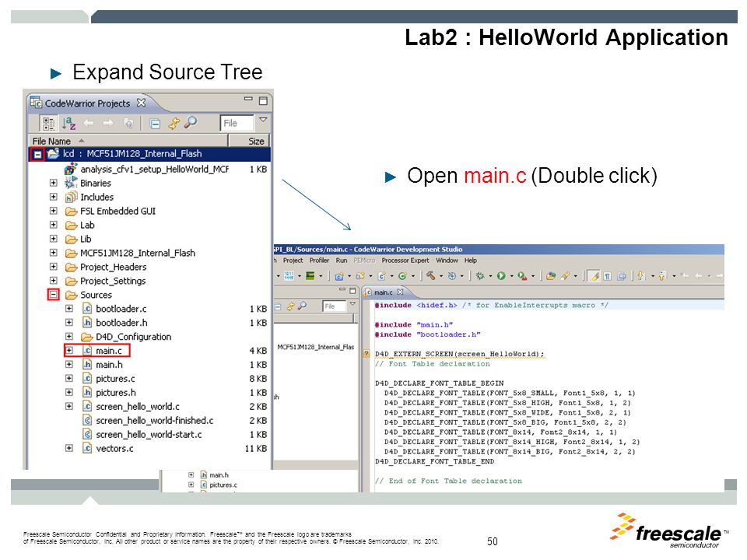Click the New Class green G toolbar icon
The image size is (747, 560).
point(402,275)
